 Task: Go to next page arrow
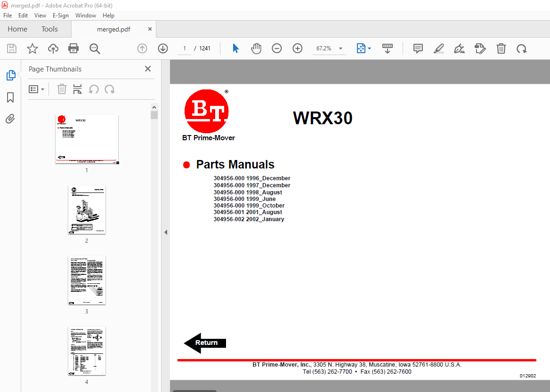(x=163, y=48)
